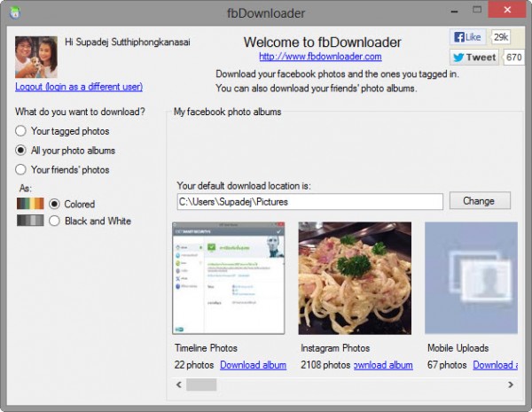The height and width of the screenshot is (412, 532).
Task: Click the grayscale stripes swatch
Action: [30, 221]
